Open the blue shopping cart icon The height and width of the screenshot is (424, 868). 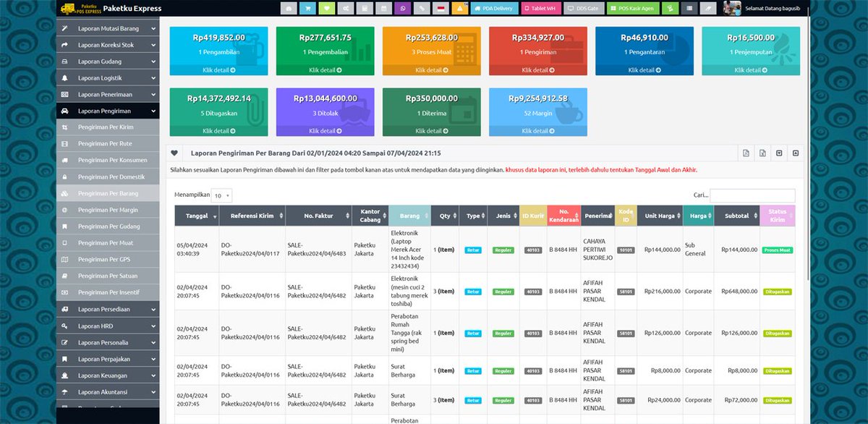[x=308, y=8]
